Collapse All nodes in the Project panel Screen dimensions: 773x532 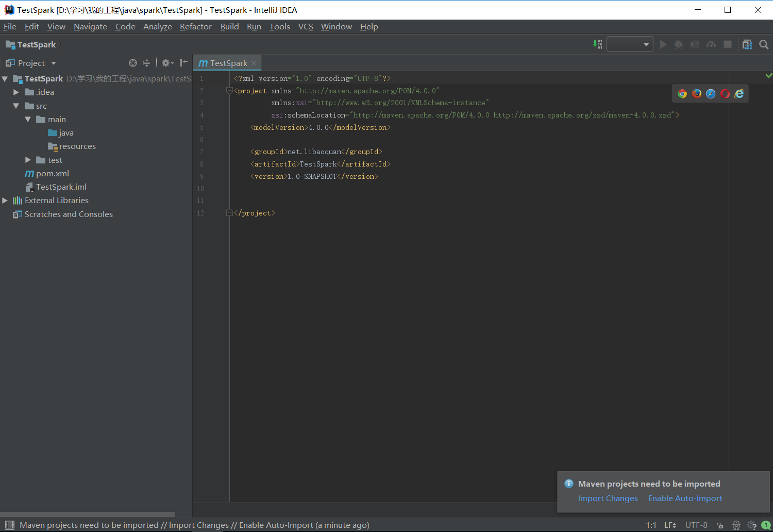tap(146, 62)
